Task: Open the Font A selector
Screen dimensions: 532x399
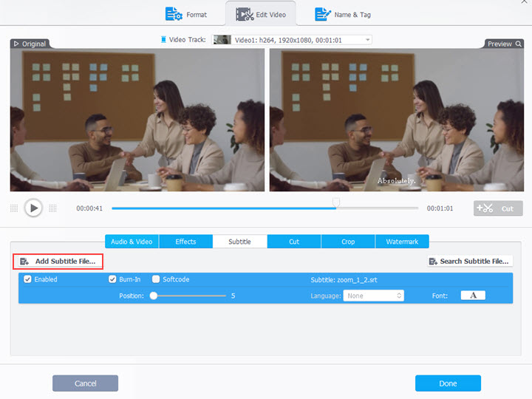Action: 473,296
